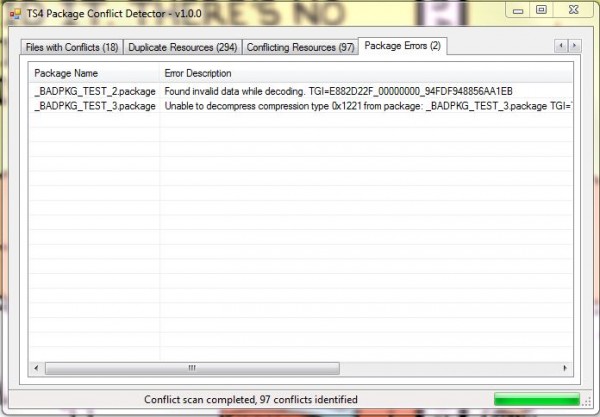Click the resize grip in the bottom-right corner
Viewport: 600px width, 417px height.
click(x=588, y=404)
